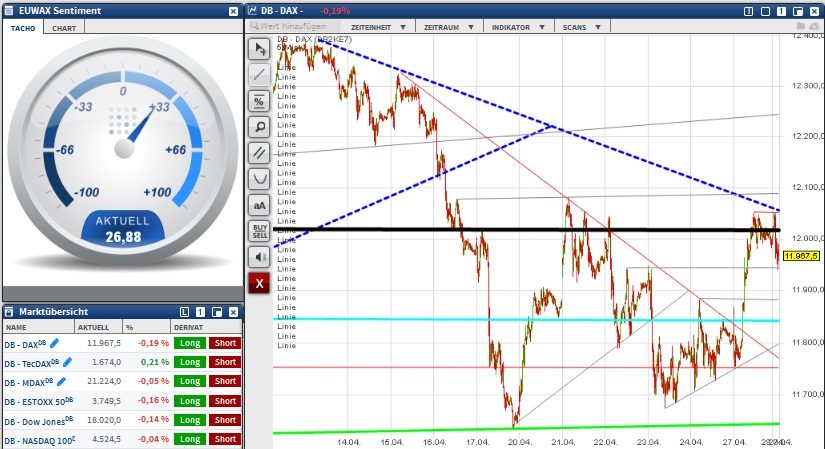Select the magnifier zoom tool
The image size is (825, 449).
click(x=259, y=127)
